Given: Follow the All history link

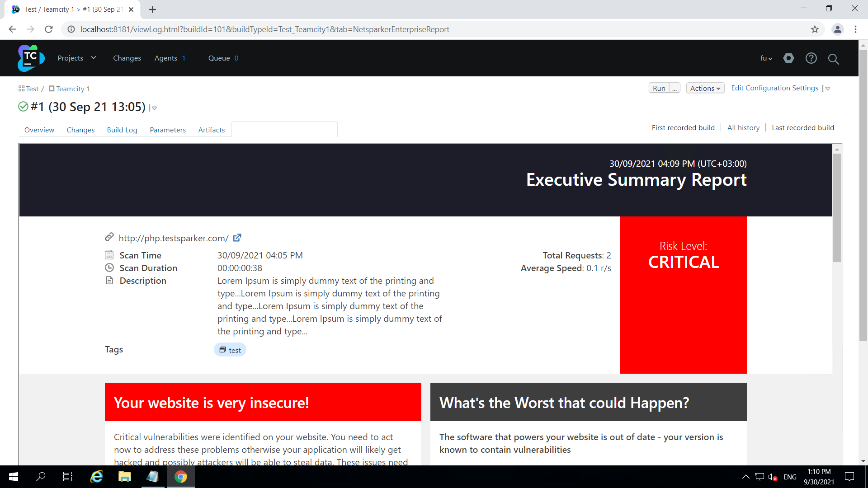Looking at the screenshot, I should (743, 128).
